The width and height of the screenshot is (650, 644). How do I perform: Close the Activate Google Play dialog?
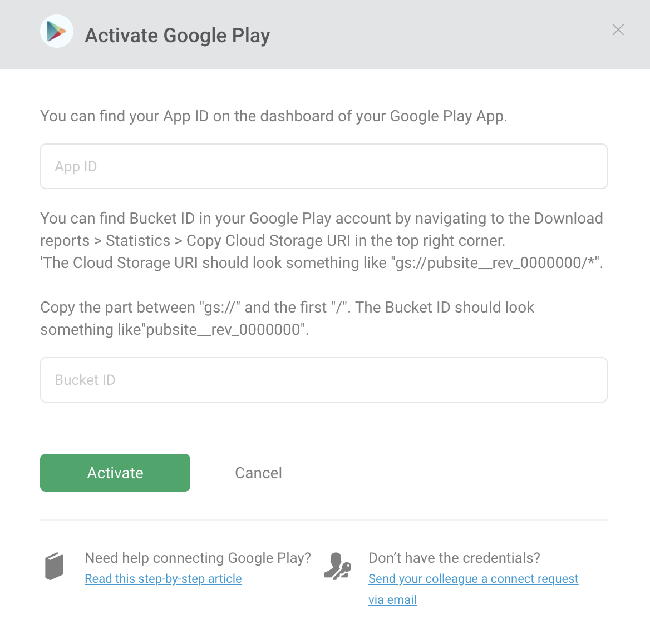(x=618, y=30)
